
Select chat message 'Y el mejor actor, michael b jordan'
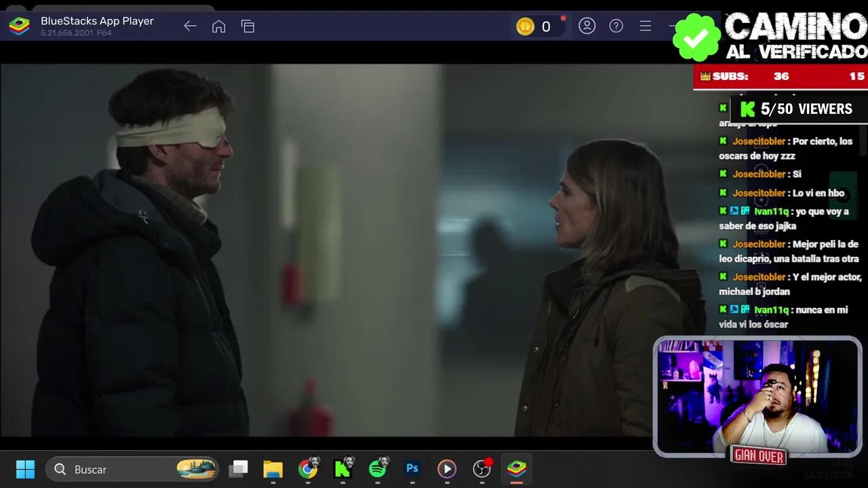coord(790,284)
